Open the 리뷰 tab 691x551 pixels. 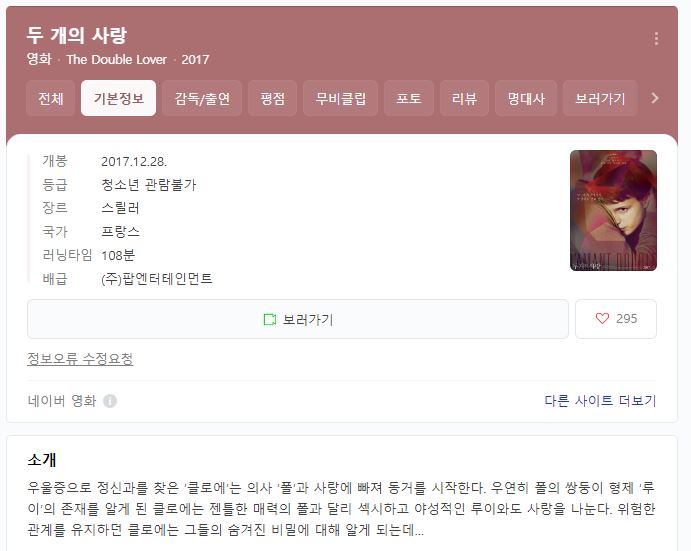[x=464, y=98]
